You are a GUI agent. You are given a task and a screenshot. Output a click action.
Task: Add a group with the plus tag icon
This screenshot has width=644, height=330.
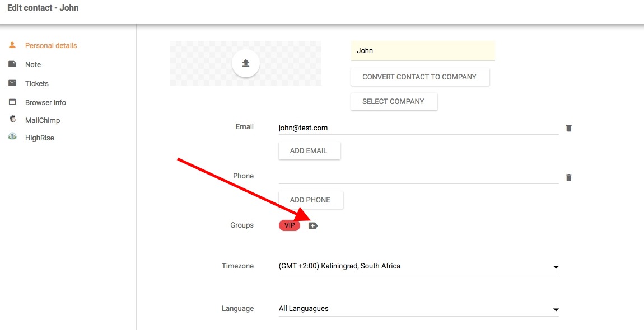pyautogui.click(x=313, y=226)
